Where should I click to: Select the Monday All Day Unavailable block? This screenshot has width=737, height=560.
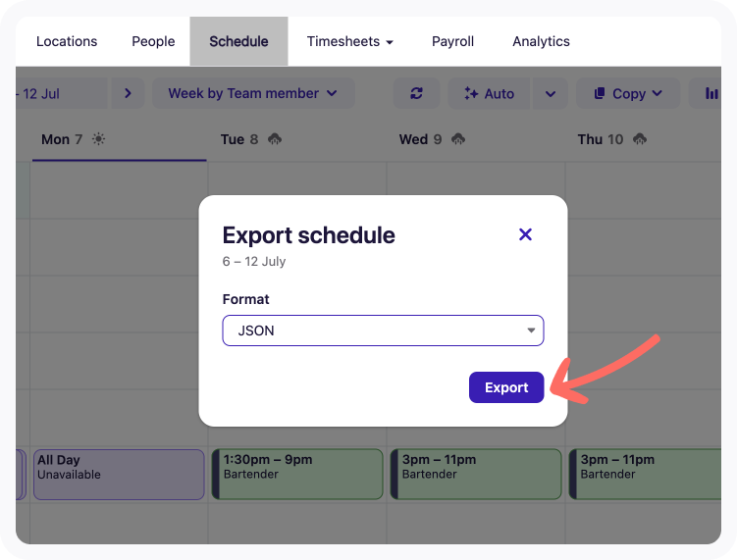(119, 475)
